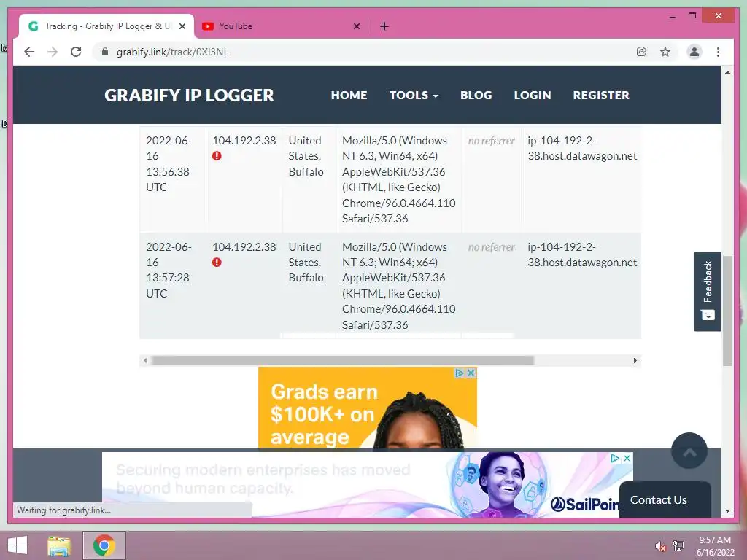
Task: Click 'no referrer' in 13:57:28 row
Action: pos(492,247)
